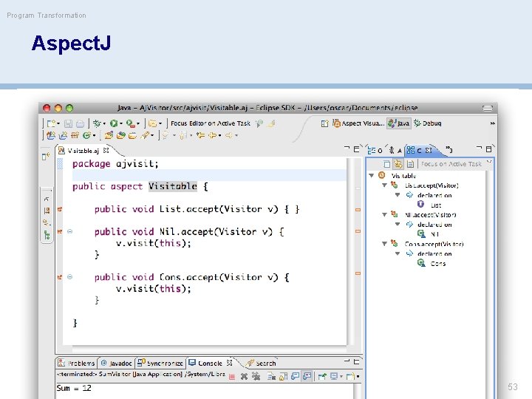Click the New wizard toolbar icon
This screenshot has height=399, width=532.
click(51, 123)
